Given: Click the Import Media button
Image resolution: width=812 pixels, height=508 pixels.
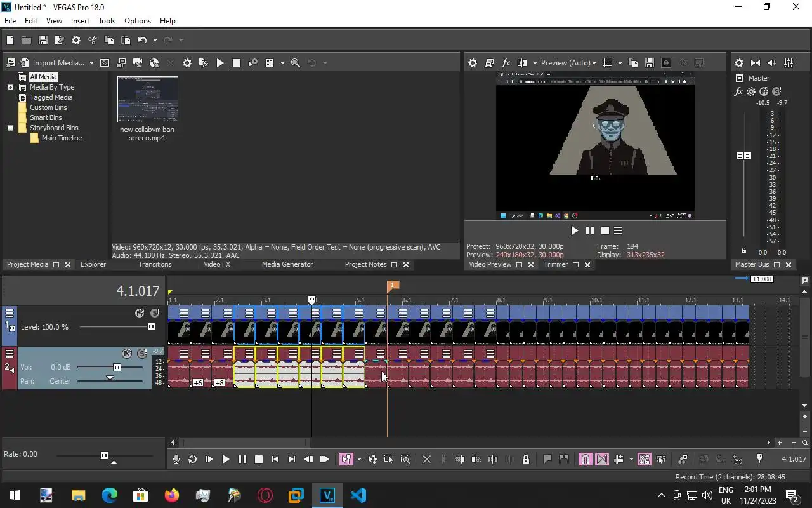Looking at the screenshot, I should pyautogui.click(x=53, y=63).
